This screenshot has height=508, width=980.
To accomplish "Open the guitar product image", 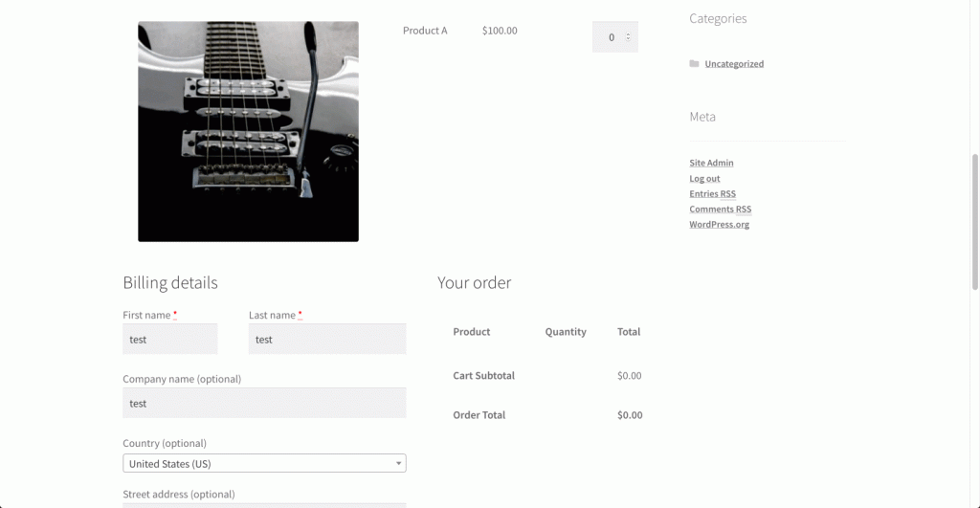I will point(248,131).
